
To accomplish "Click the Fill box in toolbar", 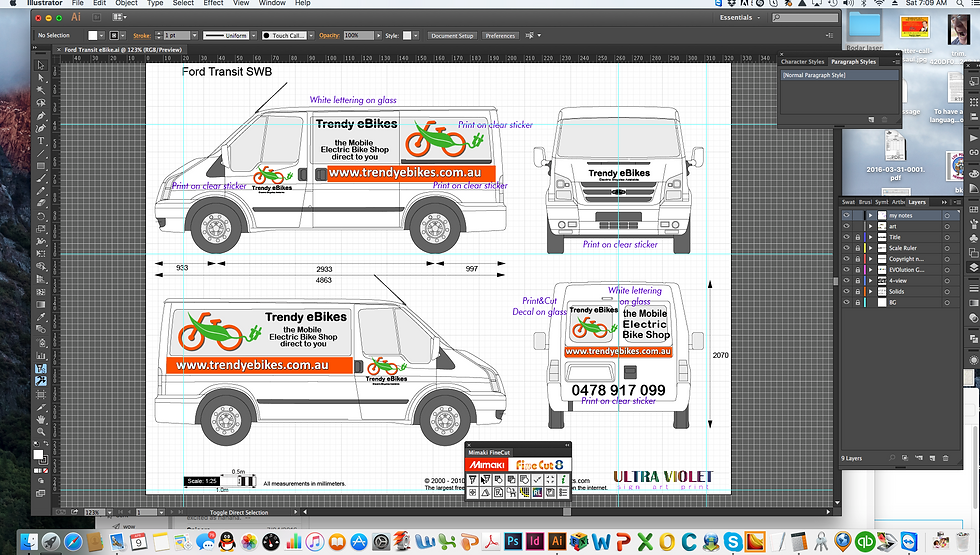I will click(39, 454).
